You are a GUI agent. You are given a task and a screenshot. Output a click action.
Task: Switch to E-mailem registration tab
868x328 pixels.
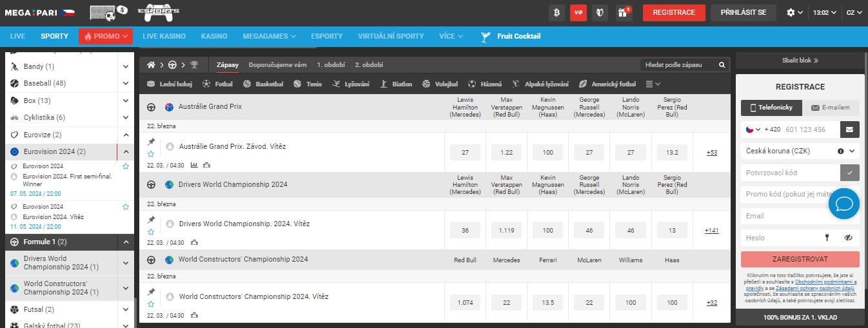point(831,108)
